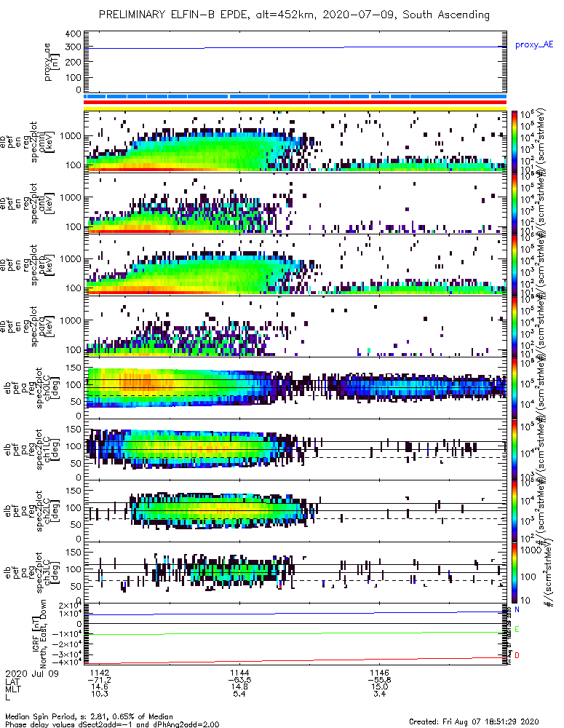Viewport: 564px width, 728px height.
Task: Click the ch2LC pitch angle spectrogram
Action: pos(295,510)
